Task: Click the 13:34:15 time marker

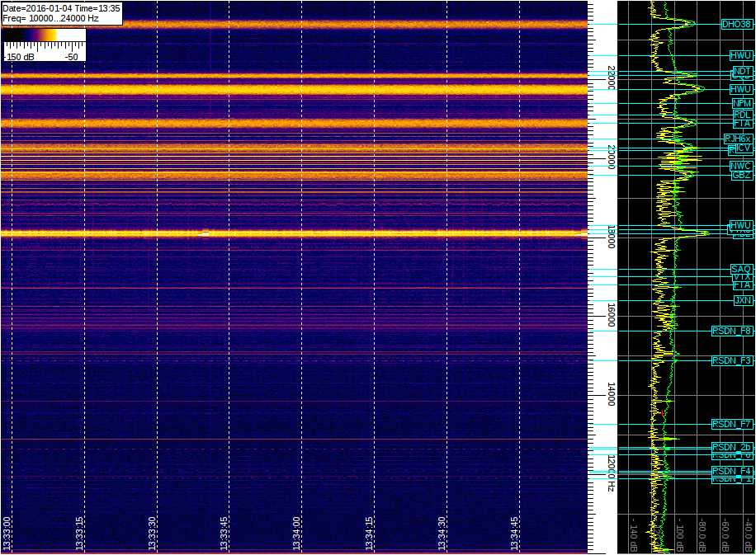Action: click(x=369, y=533)
